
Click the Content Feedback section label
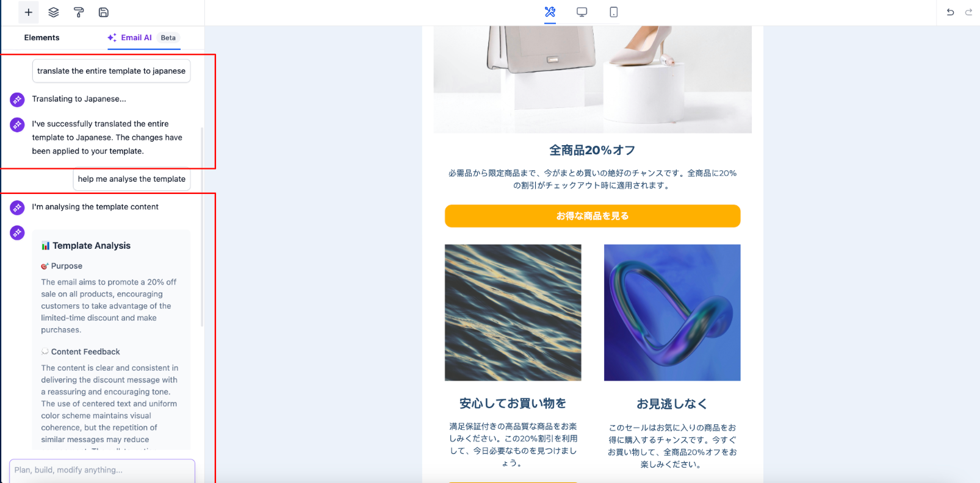click(x=85, y=352)
